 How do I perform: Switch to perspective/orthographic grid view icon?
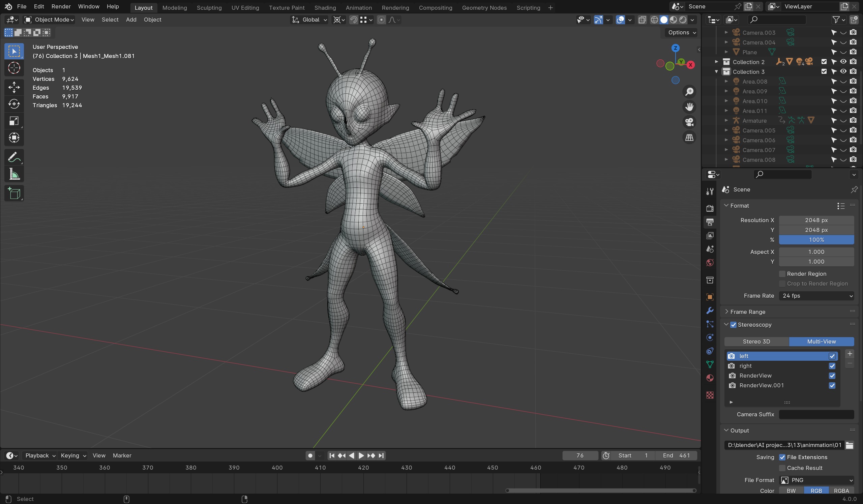[x=689, y=138]
